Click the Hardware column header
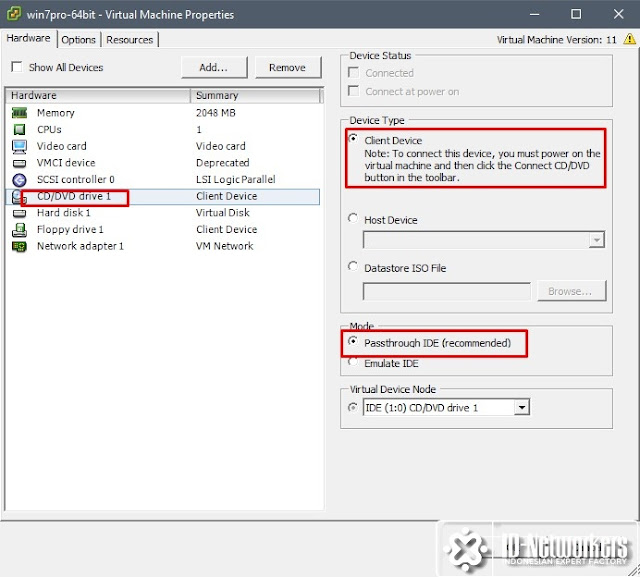 98,95
